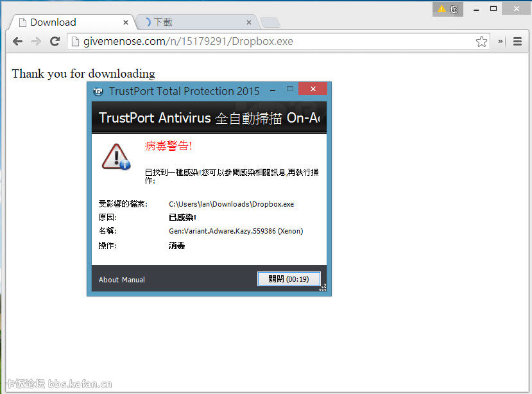
Task: Maximize the TrustPort Total Protection dialog
Action: [290, 89]
